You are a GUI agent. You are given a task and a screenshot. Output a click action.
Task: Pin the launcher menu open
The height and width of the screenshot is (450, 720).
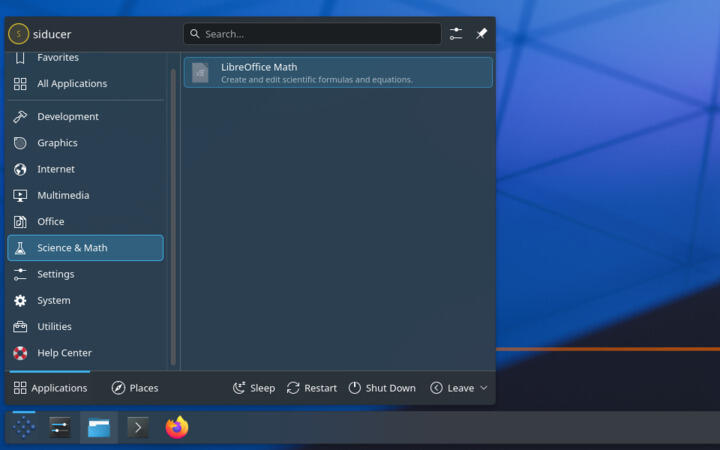[x=481, y=34]
